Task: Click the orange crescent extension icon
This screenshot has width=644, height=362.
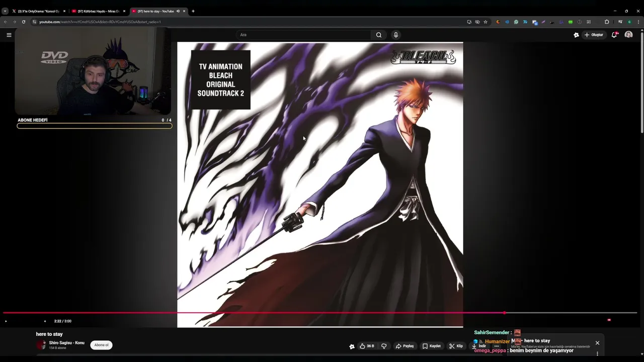Action: click(x=498, y=22)
